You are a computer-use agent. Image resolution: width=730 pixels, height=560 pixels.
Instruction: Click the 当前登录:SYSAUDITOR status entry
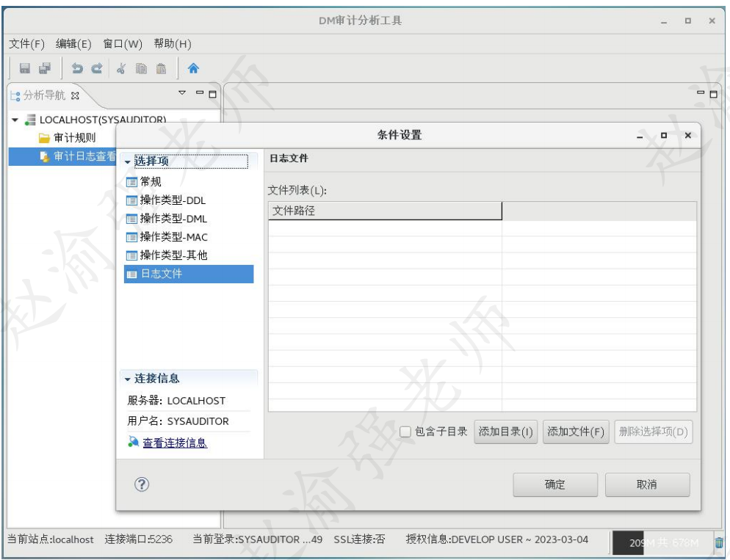257,539
